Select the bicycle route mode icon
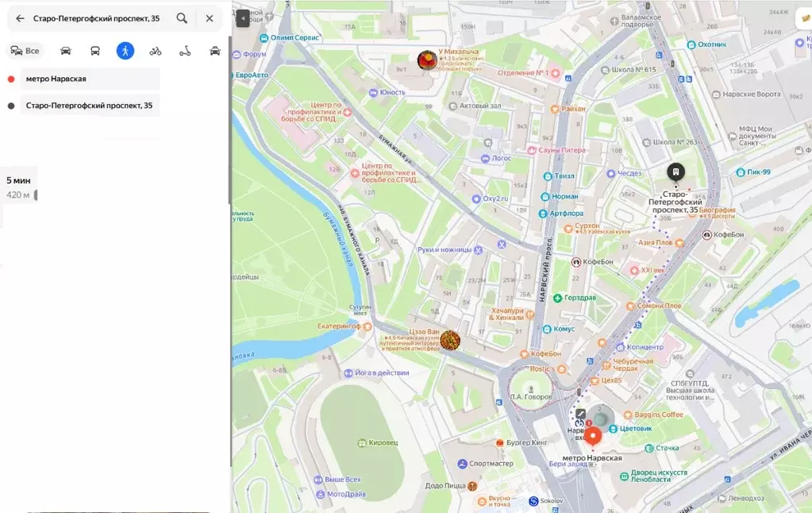 [x=155, y=50]
